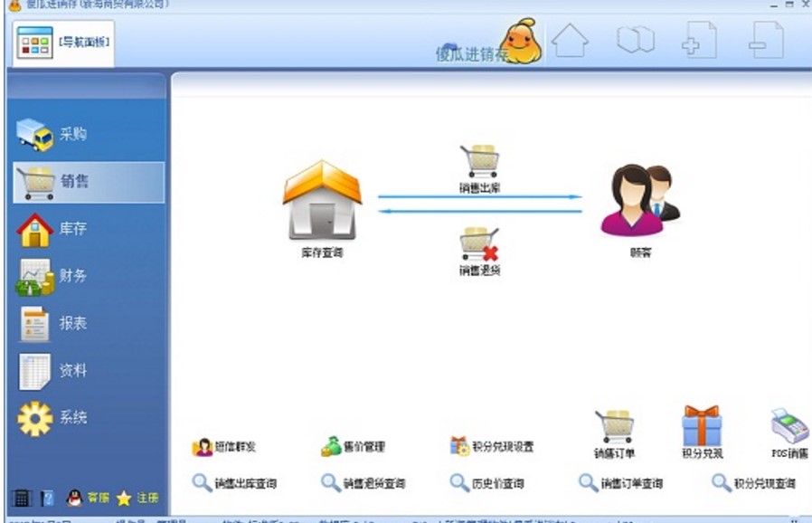Click the 注册 register star
The height and width of the screenshot is (523, 812).
[137, 499]
